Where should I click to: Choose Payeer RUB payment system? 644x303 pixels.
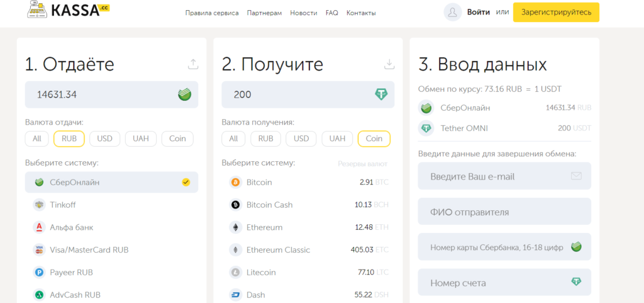[x=112, y=272]
